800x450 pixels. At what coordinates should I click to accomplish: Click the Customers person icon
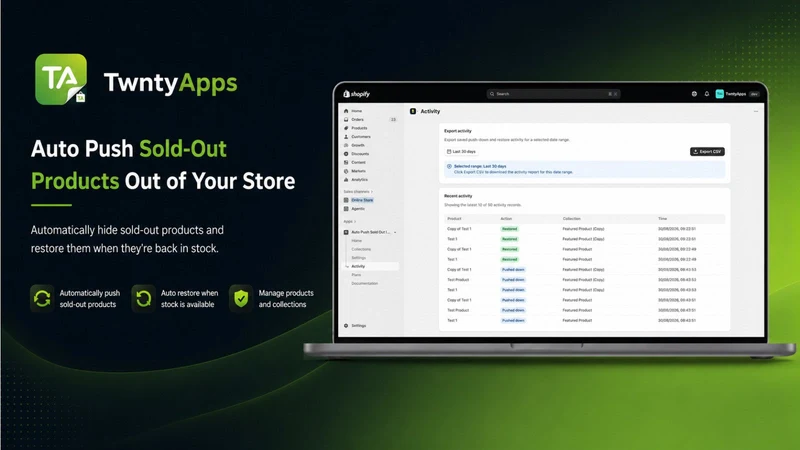click(346, 137)
